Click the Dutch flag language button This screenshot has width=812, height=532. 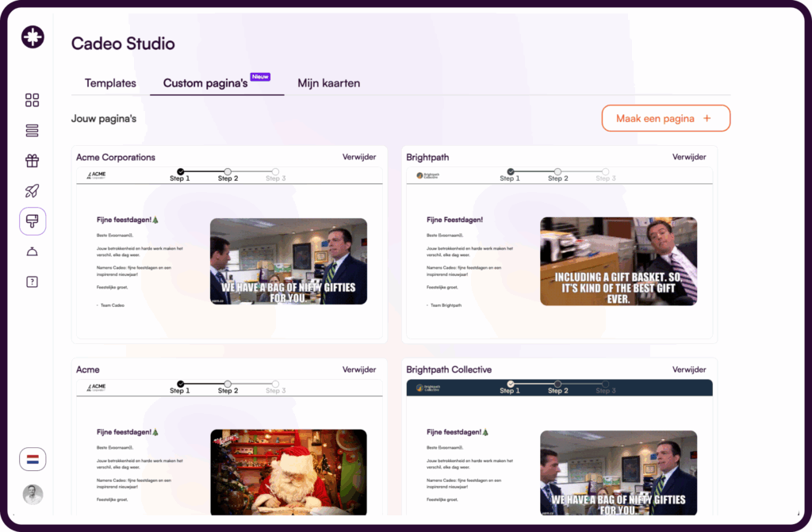[x=33, y=460]
